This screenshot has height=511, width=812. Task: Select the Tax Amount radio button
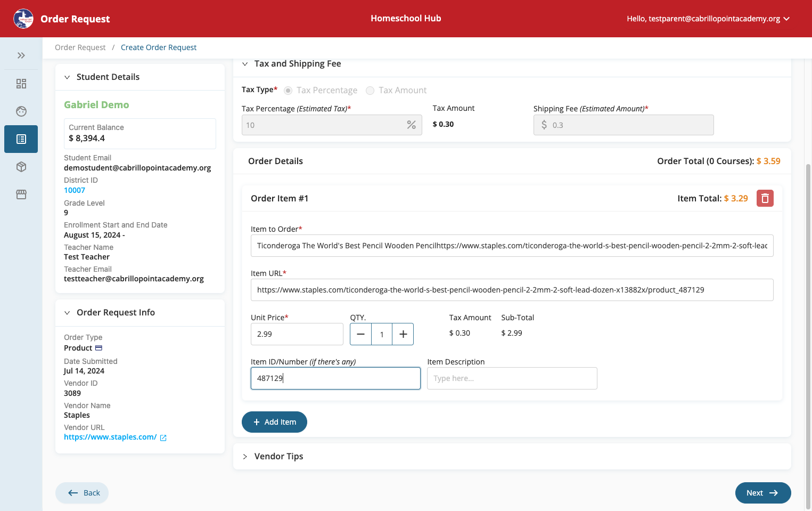pos(370,91)
